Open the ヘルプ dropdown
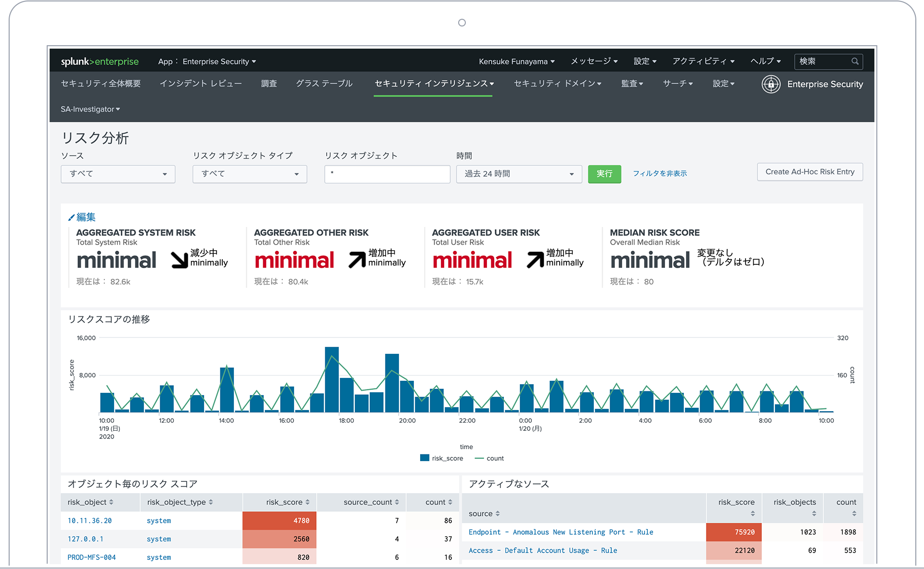This screenshot has height=569, width=924. (766, 62)
